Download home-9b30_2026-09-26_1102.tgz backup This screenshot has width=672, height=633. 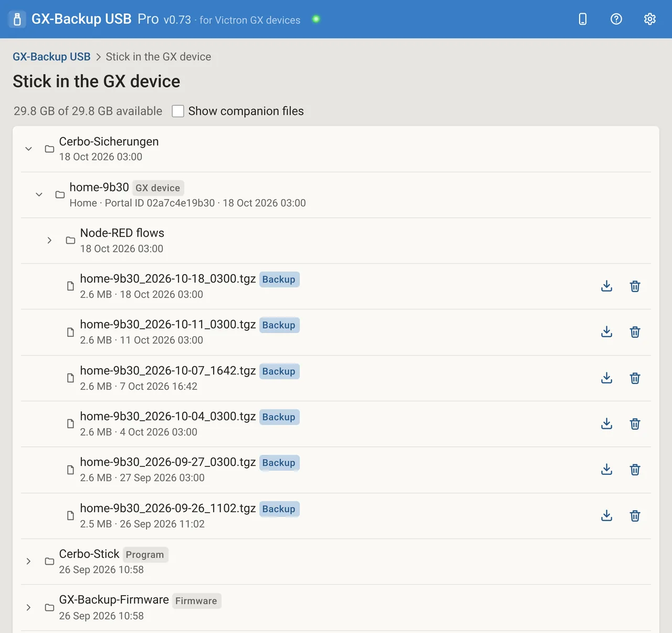607,516
